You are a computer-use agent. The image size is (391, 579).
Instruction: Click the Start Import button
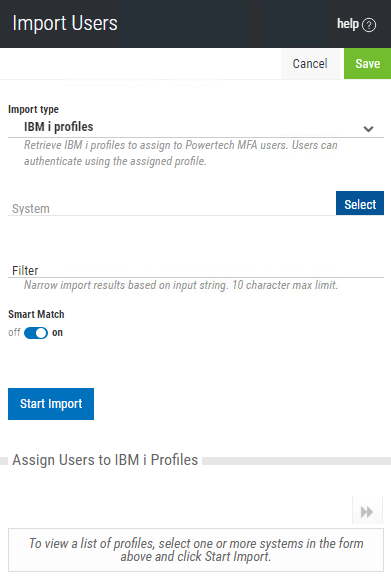51,404
